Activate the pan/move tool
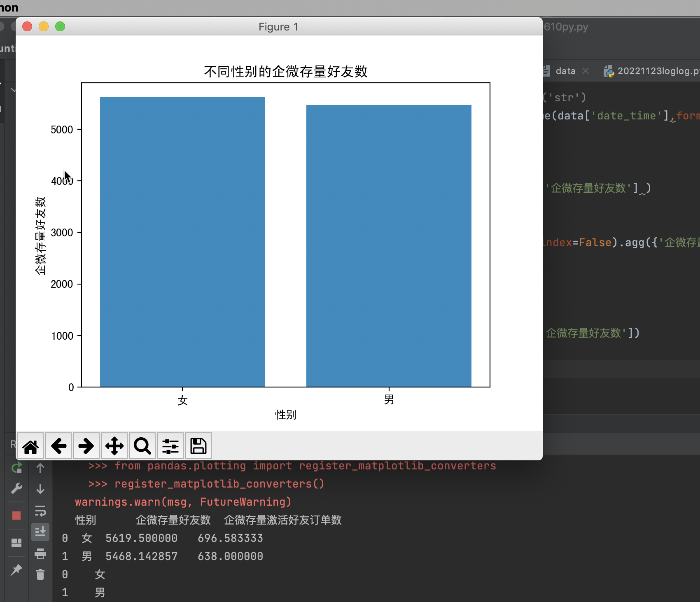 point(114,446)
